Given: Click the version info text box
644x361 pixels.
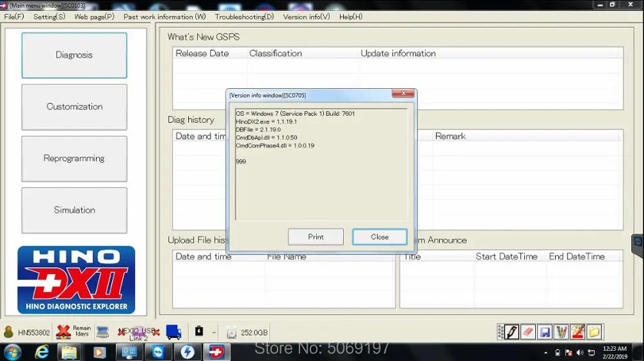Looking at the screenshot, I should (321, 165).
